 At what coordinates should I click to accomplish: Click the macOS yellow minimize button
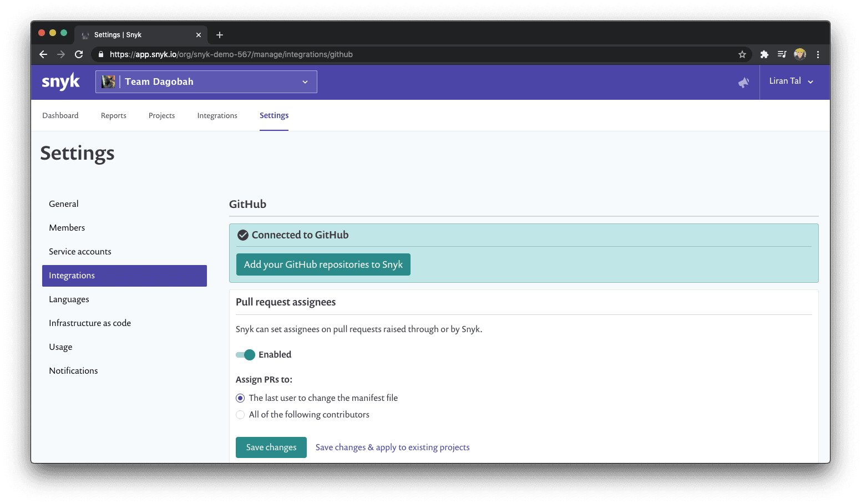coord(53,33)
